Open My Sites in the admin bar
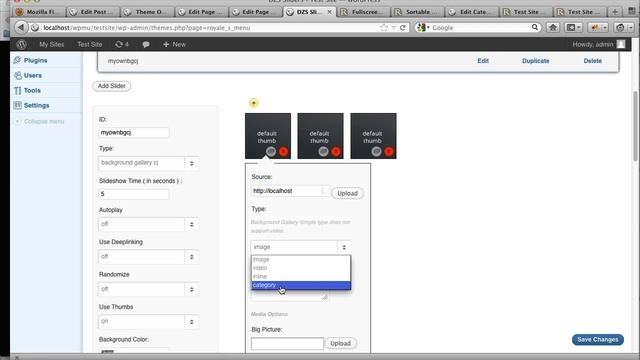Image resolution: width=640 pixels, height=360 pixels. (51, 44)
